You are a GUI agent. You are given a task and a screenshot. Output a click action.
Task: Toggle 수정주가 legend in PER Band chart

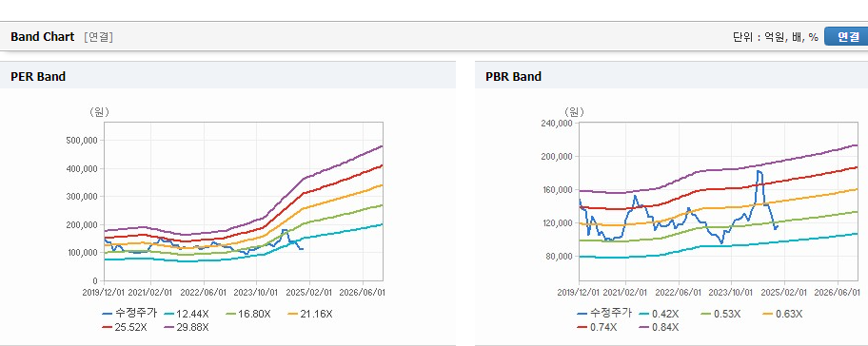coord(129,314)
